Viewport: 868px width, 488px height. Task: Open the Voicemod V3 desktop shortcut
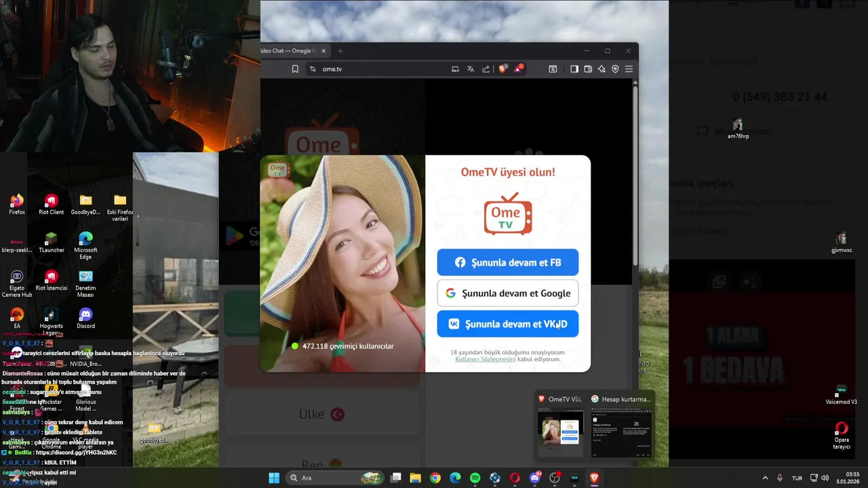click(842, 394)
